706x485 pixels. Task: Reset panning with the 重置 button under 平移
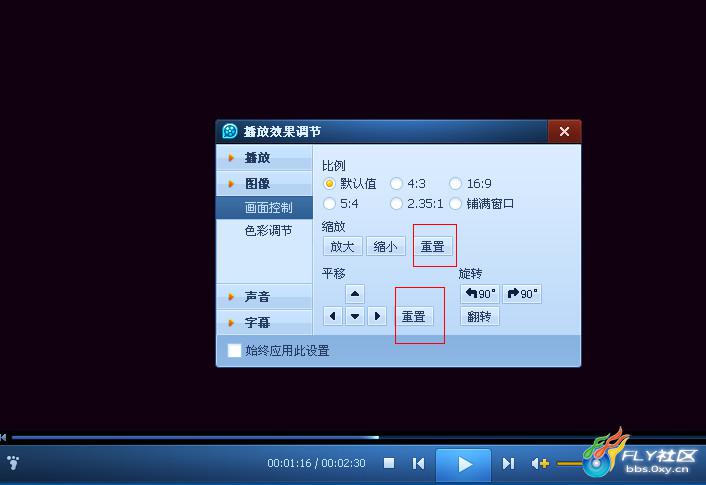(x=414, y=316)
